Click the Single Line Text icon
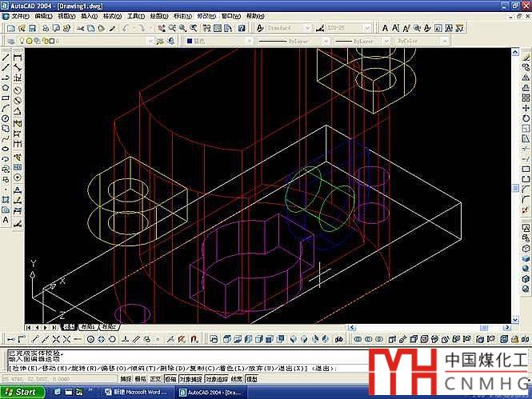The width and height of the screenshot is (532, 399). pyautogui.click(x=396, y=28)
